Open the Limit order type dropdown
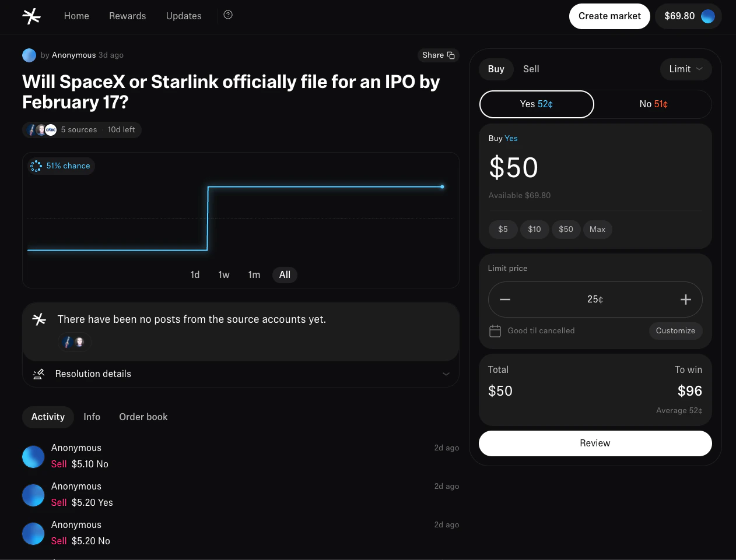The width and height of the screenshot is (736, 560). click(x=686, y=69)
